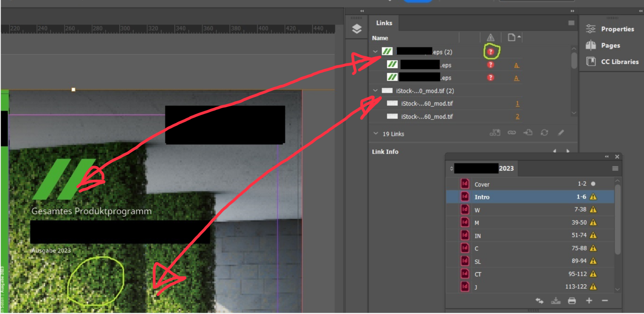644x314 pixels.
Task: Click the Go To Link icon
Action: (528, 133)
